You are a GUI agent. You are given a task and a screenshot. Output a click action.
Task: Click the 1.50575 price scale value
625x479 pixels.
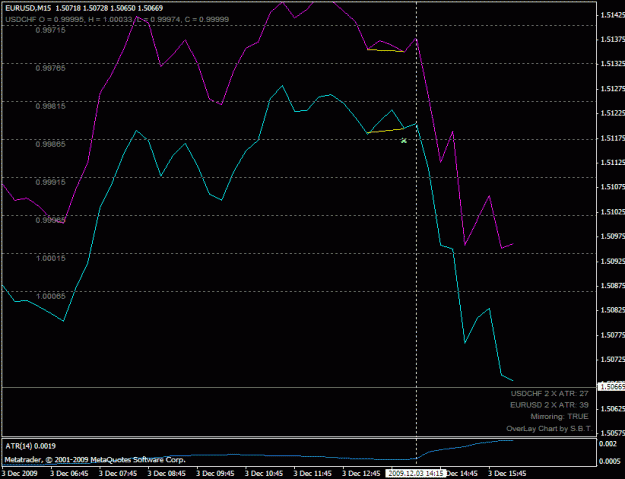click(612, 433)
